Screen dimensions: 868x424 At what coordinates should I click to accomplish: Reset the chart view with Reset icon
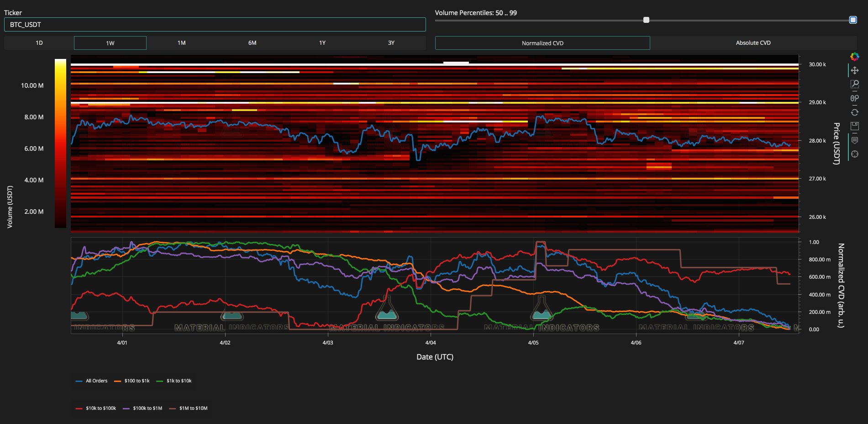click(854, 112)
